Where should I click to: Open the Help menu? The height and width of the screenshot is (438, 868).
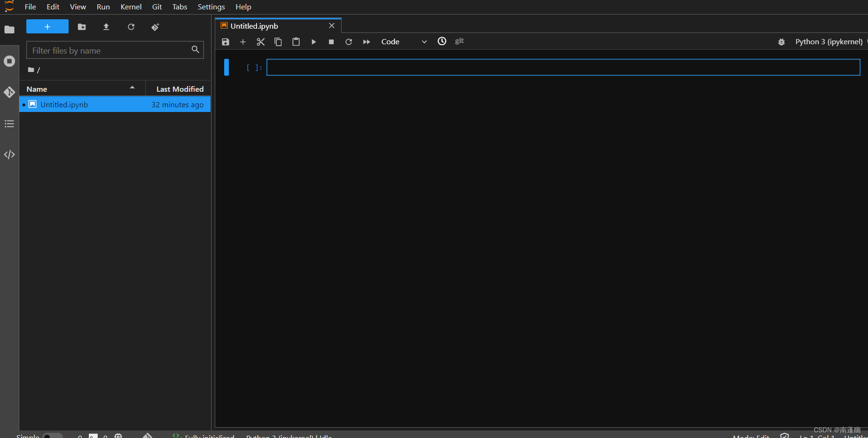[243, 7]
